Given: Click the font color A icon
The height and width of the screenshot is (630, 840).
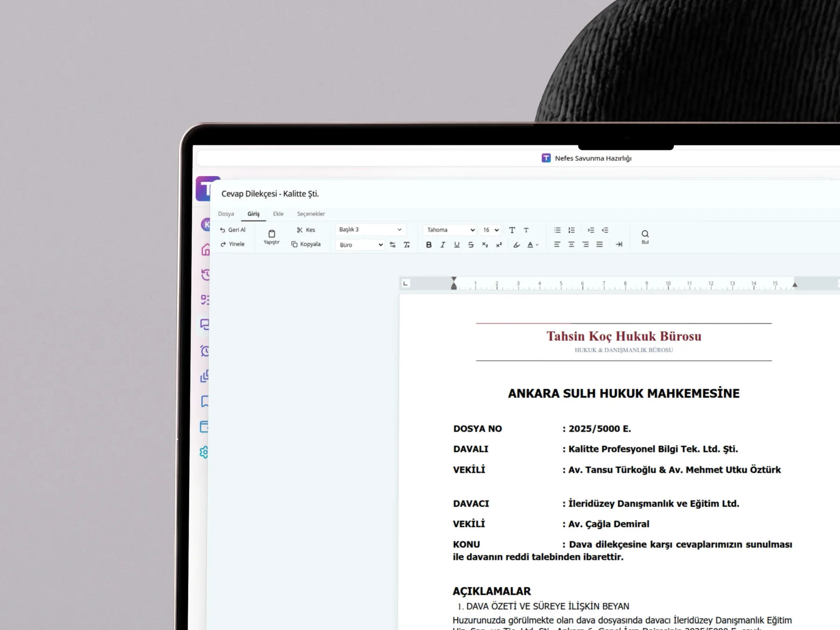Looking at the screenshot, I should pos(530,245).
